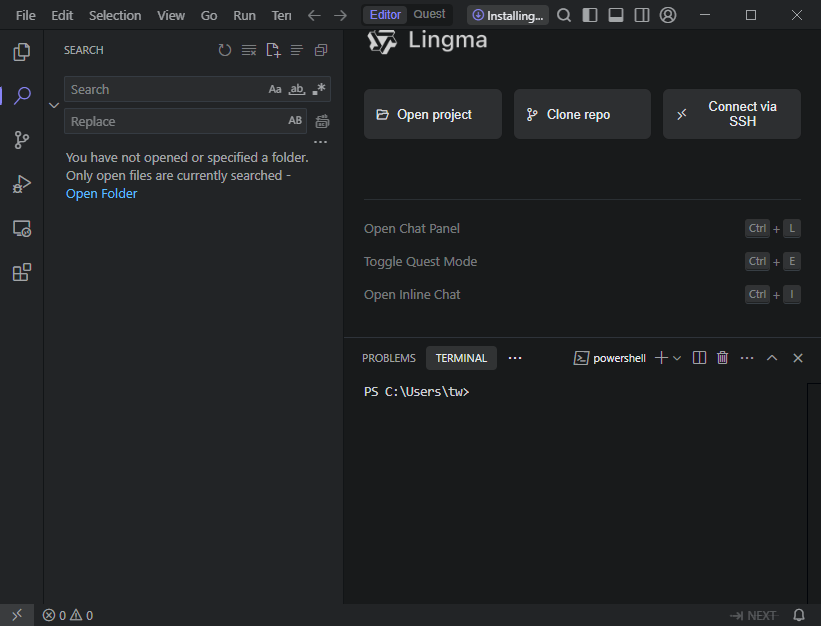Open the Run menu
The image size is (821, 626).
tap(245, 15)
